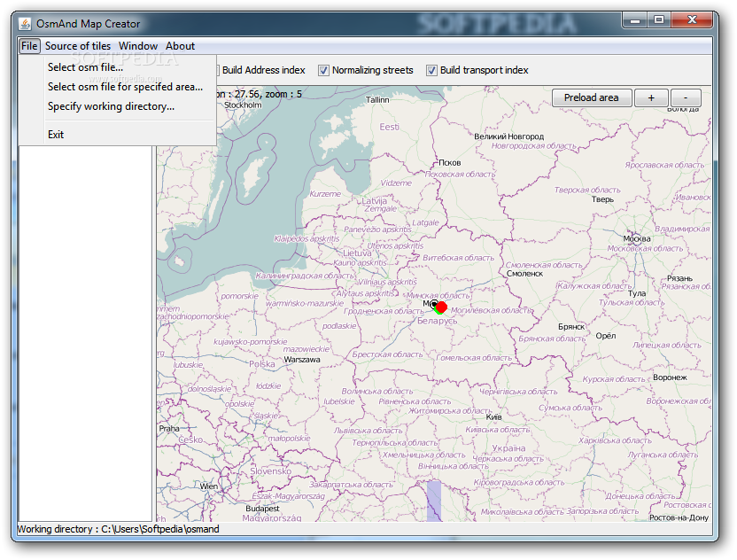Click the Брянск label on the map
The image size is (737, 560).
[x=571, y=326]
